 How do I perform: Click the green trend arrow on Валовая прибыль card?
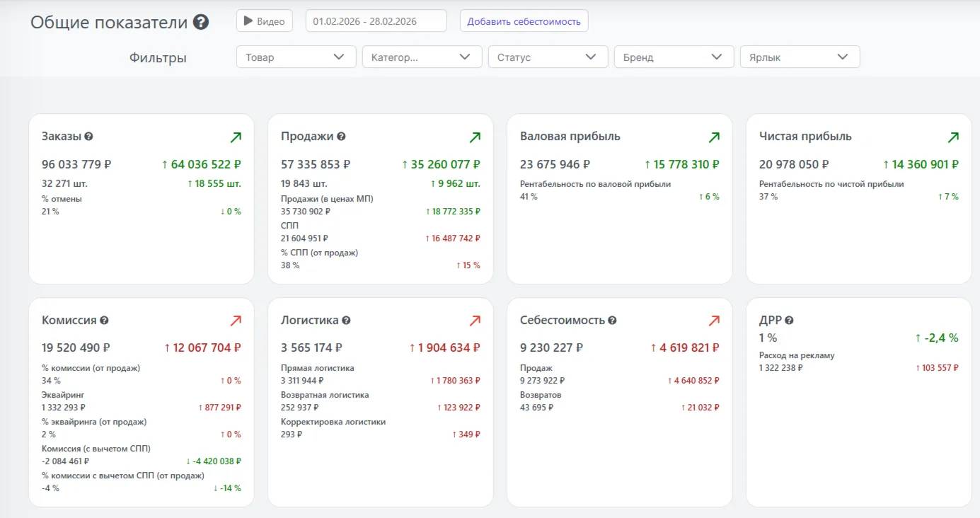tap(713, 137)
